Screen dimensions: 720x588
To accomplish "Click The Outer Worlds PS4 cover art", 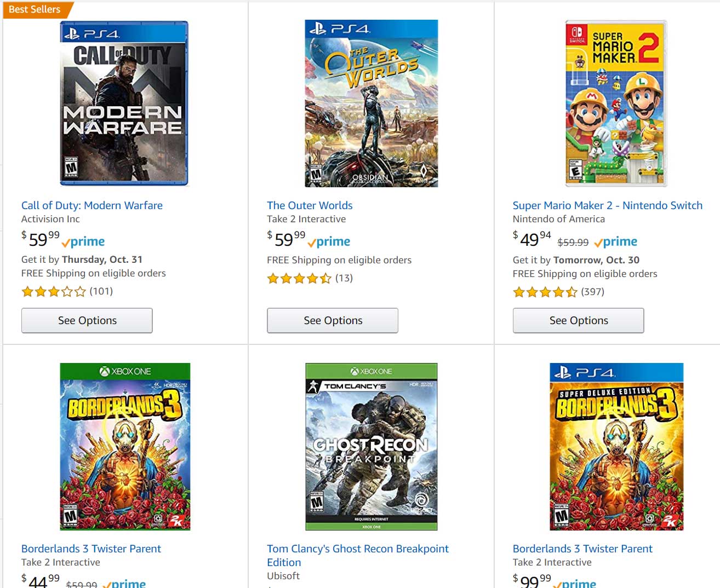I will pyautogui.click(x=371, y=103).
